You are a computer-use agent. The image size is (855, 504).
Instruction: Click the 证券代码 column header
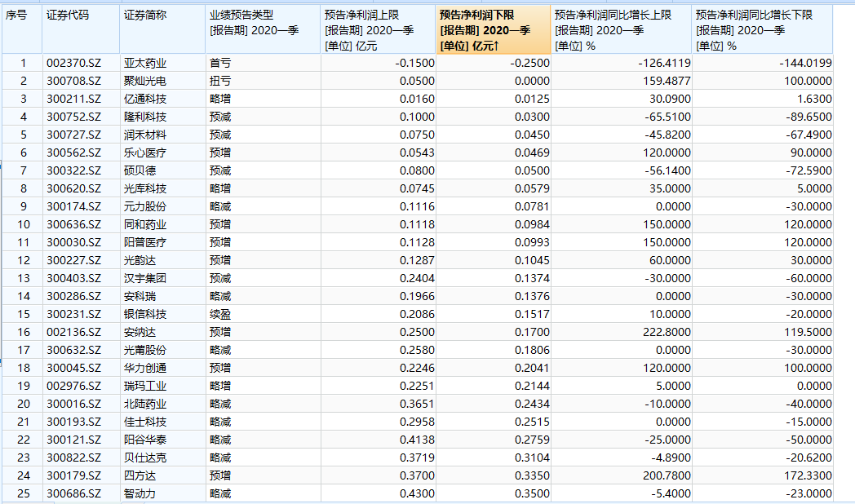tap(81, 30)
